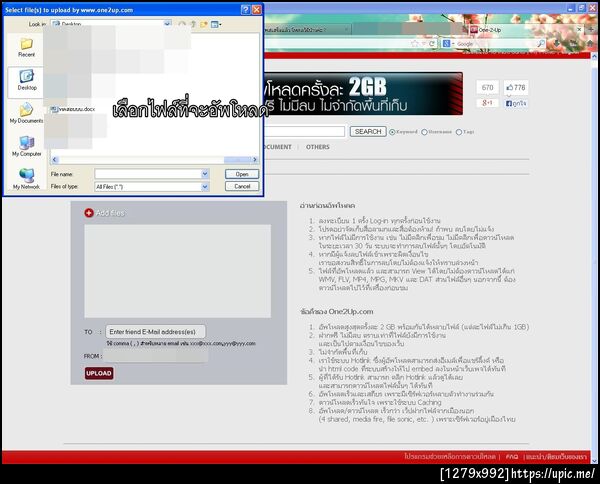
Task: Click the Enter friend E-Mail address field
Action: click(155, 332)
